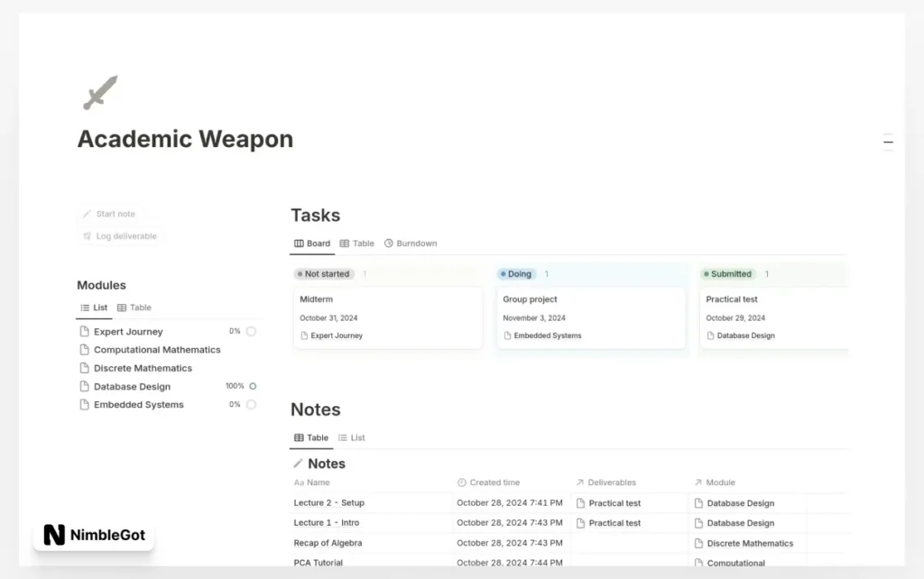Click the Not started status group label
Screen dimensions: 924x579
[x=324, y=274]
